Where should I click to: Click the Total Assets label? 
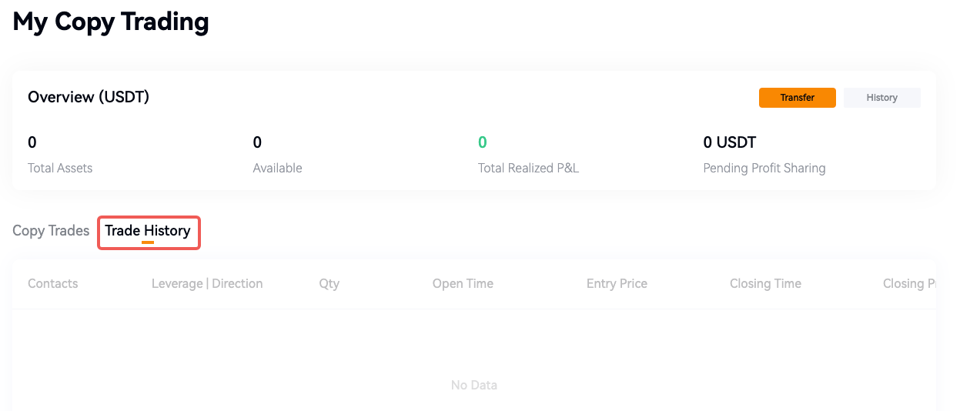click(60, 168)
